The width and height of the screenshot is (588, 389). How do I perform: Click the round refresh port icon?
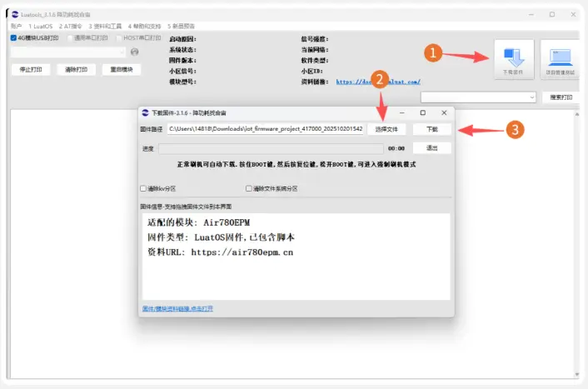click(x=134, y=52)
